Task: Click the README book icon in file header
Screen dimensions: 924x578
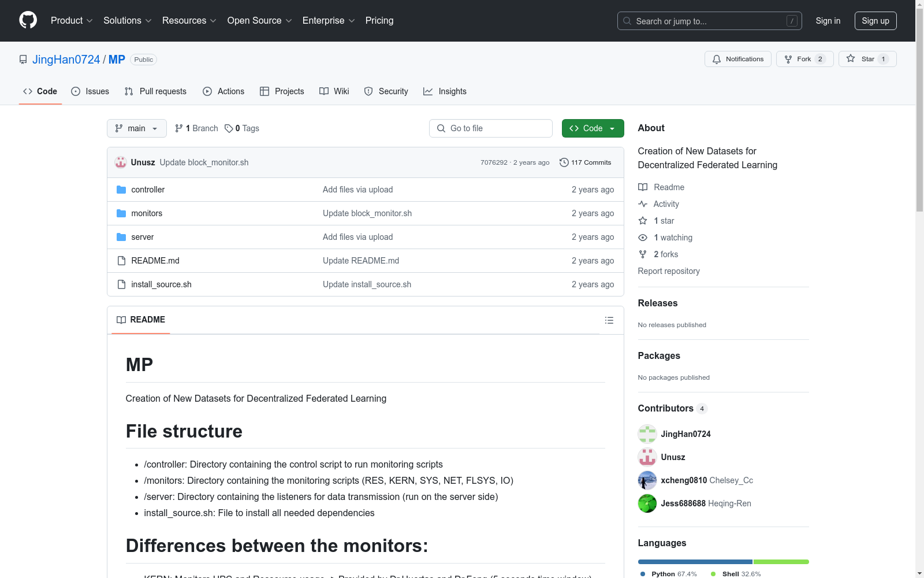Action: pyautogui.click(x=121, y=320)
